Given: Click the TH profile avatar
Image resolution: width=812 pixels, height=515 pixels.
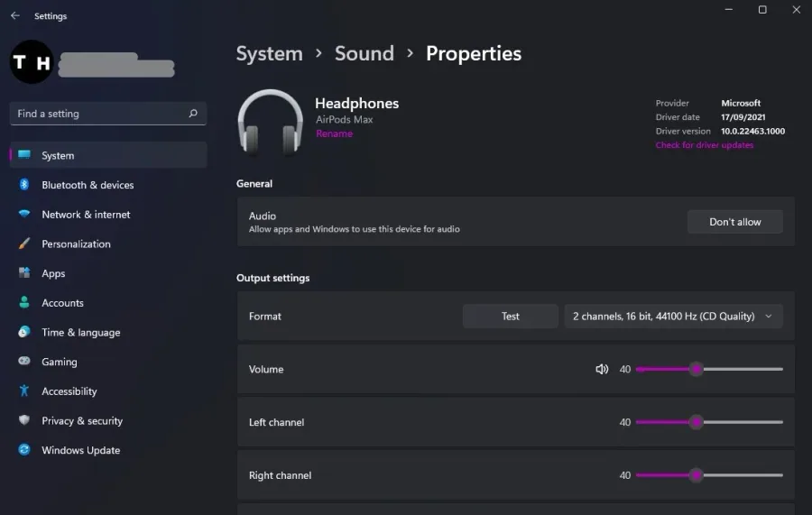Looking at the screenshot, I should [x=32, y=62].
